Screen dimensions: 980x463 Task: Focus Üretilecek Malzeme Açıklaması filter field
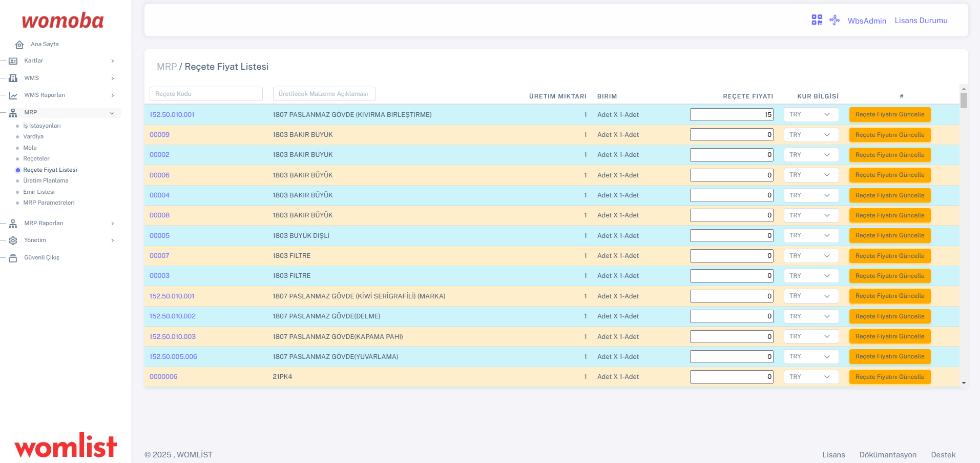[x=324, y=94]
